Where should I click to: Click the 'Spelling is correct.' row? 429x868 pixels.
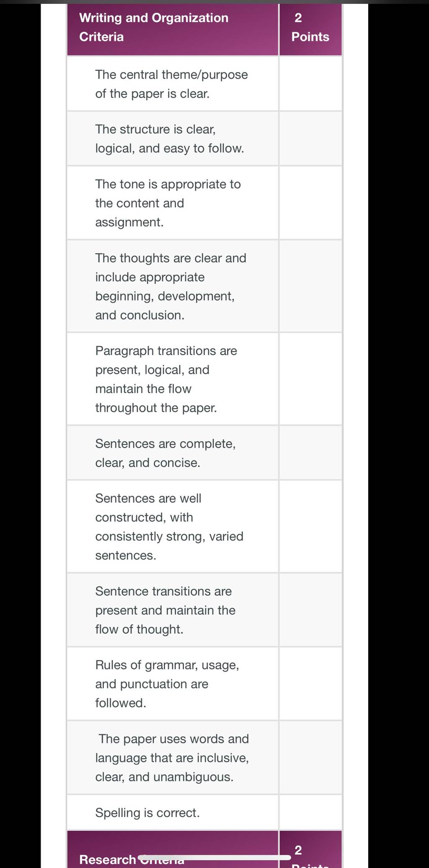point(173,813)
